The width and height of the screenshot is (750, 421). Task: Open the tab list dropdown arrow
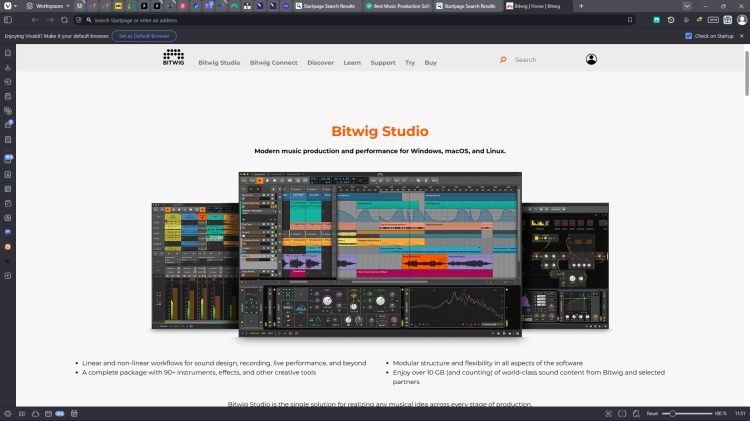[x=687, y=6]
